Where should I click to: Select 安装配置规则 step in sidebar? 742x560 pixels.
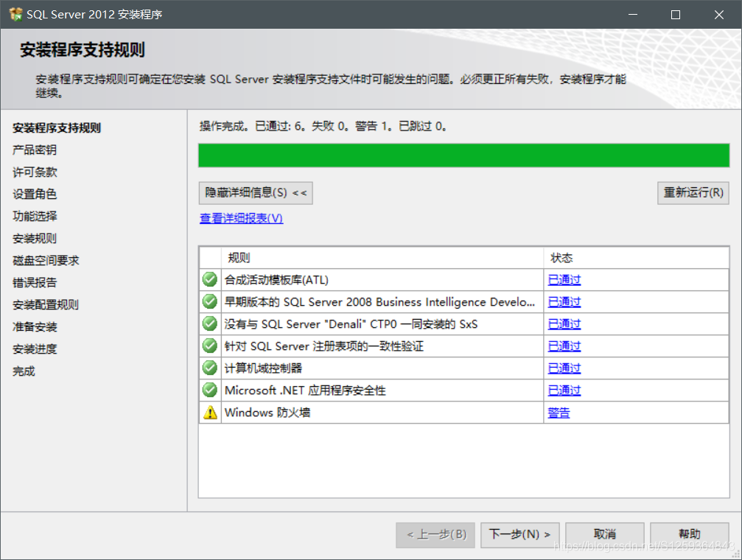[x=46, y=305]
